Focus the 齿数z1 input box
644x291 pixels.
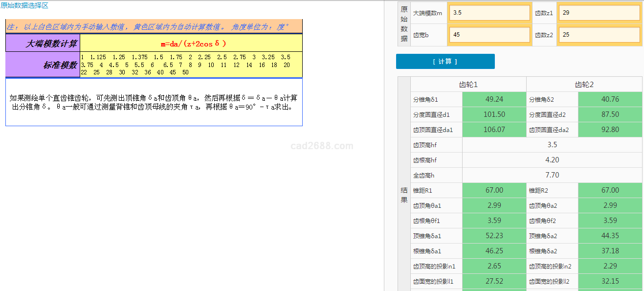599,13
